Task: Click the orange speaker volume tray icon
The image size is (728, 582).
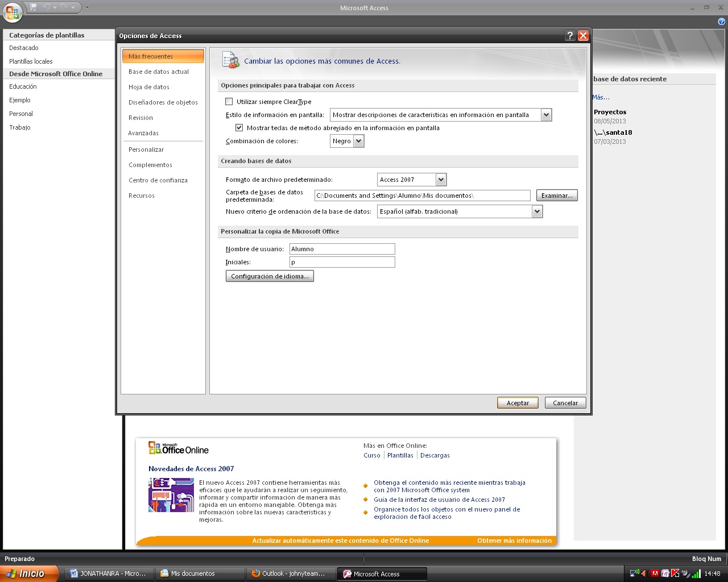Action: click(644, 573)
